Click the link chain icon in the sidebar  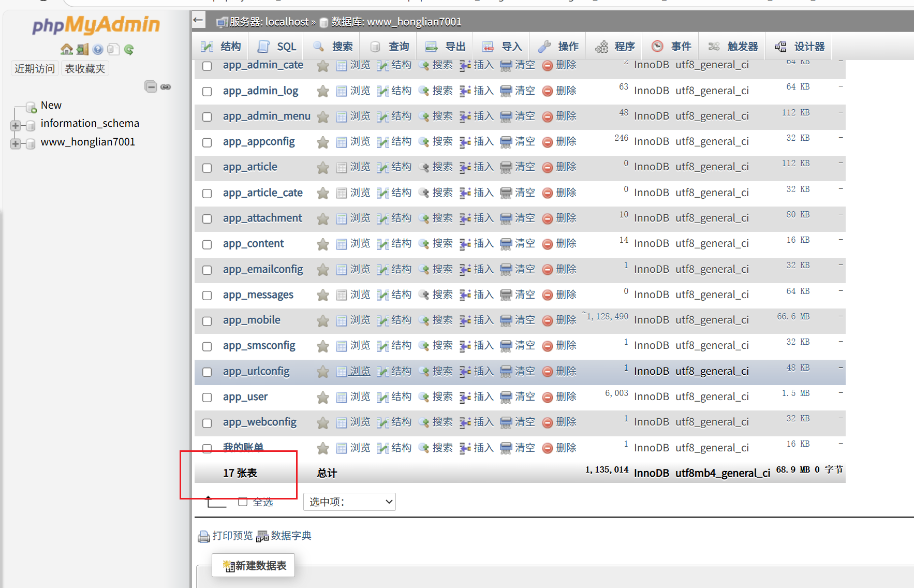[x=166, y=87]
